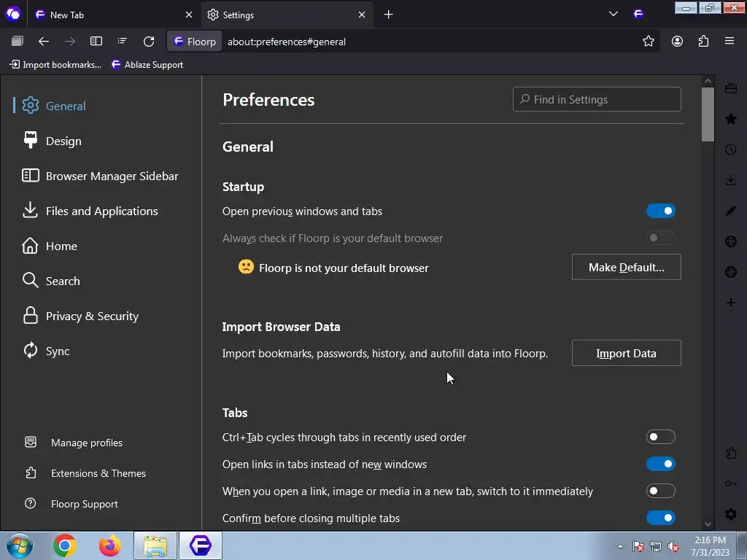Open the first globe web panel in sidebar
The height and width of the screenshot is (560, 747).
click(731, 241)
